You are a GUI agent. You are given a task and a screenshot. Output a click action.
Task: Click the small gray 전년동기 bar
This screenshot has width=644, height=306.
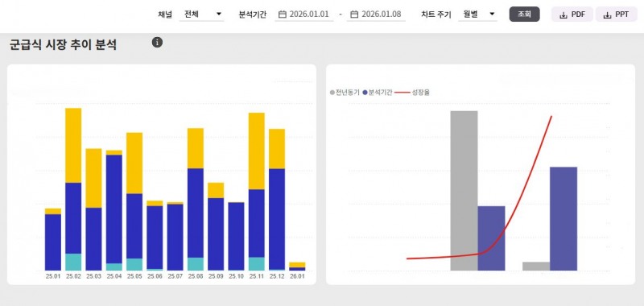tap(536, 267)
